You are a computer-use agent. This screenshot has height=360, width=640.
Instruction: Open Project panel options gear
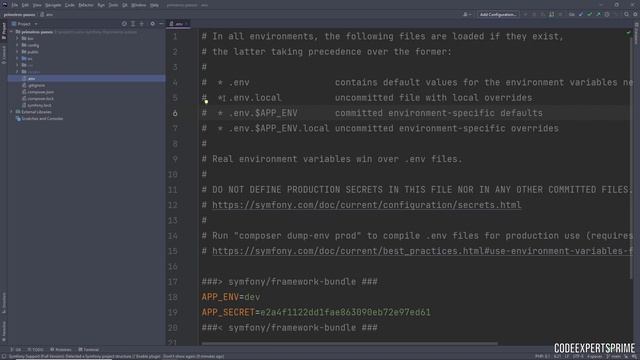[x=153, y=24]
